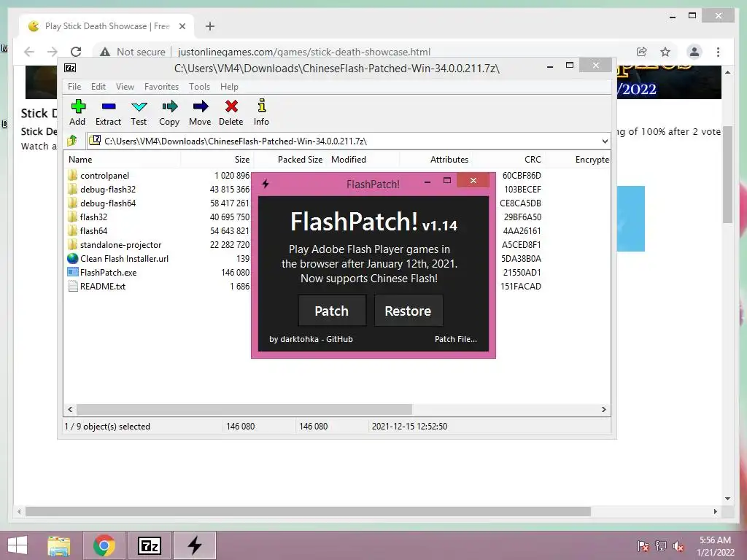Click the muted volume tray icon
This screenshot has width=747, height=560.
coord(678,545)
